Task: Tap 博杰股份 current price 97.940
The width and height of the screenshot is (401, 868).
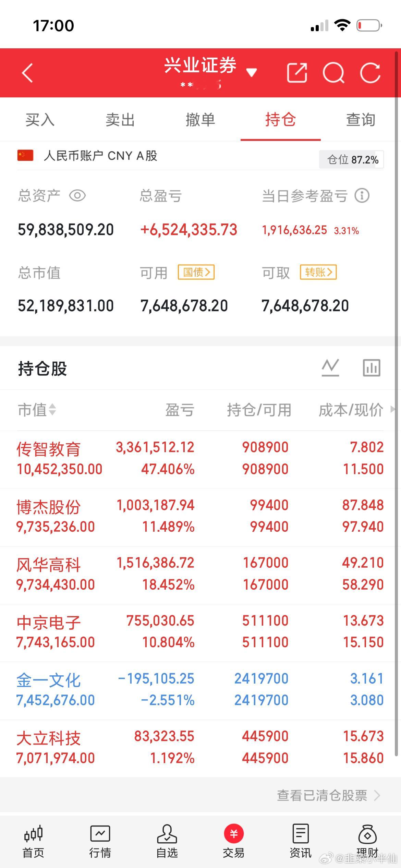Action: point(363,527)
